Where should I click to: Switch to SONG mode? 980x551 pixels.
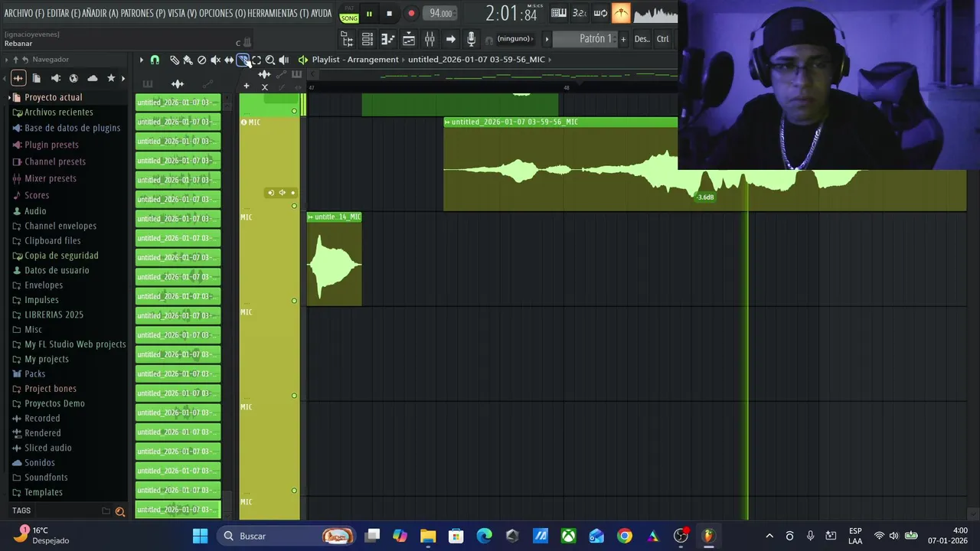click(349, 18)
